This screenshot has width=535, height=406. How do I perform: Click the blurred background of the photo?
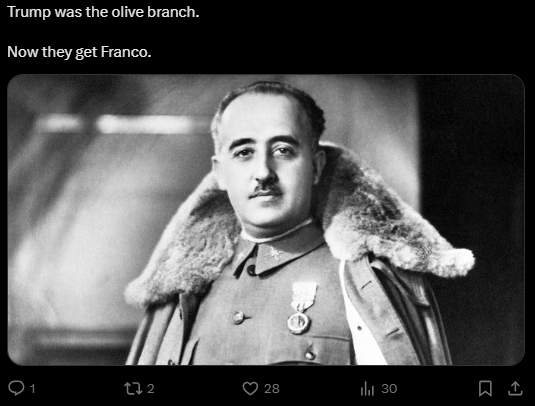click(x=102, y=205)
